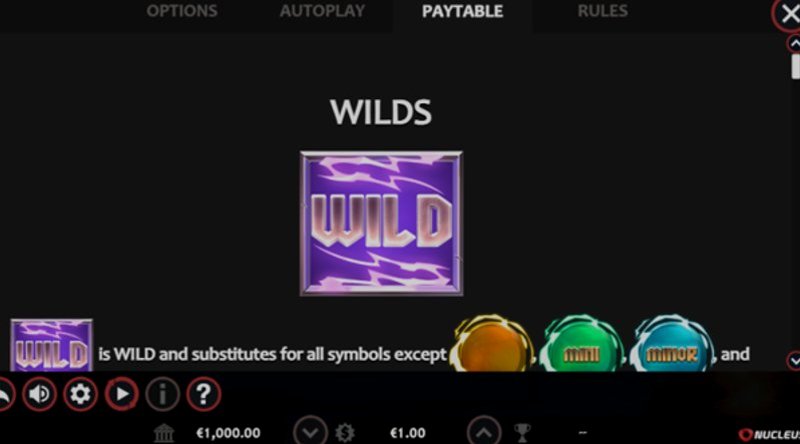Select the PAYTABLE tab
This screenshot has height=444, width=800.
[x=462, y=11]
